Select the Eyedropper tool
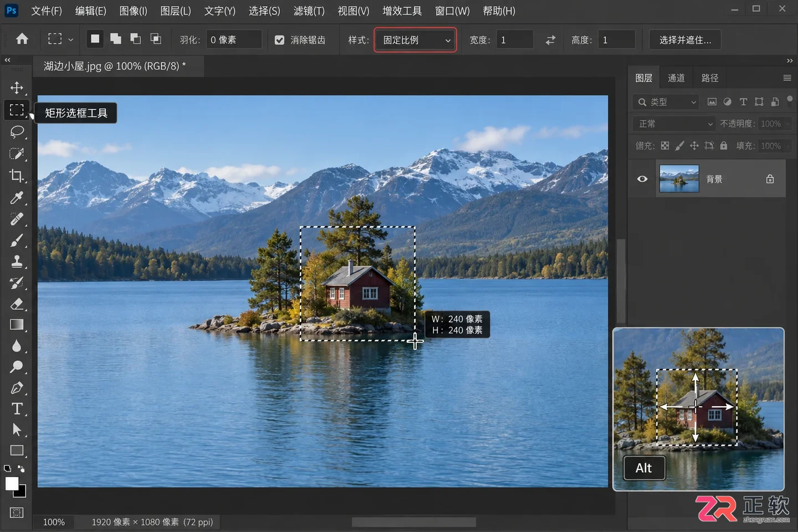The image size is (798, 532). pos(17,197)
